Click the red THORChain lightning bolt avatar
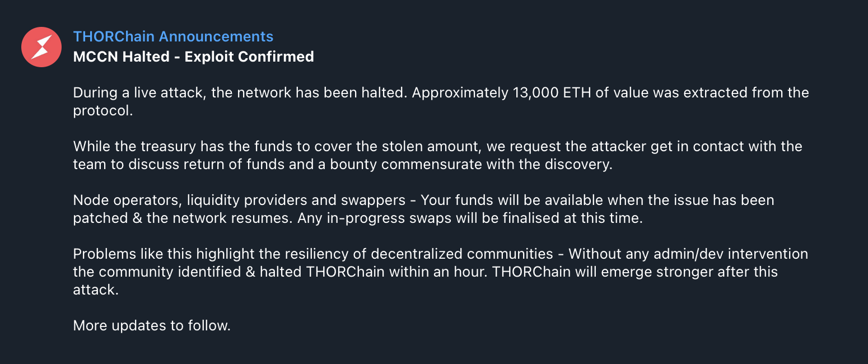Screen dimensions: 868x364 (x=41, y=47)
